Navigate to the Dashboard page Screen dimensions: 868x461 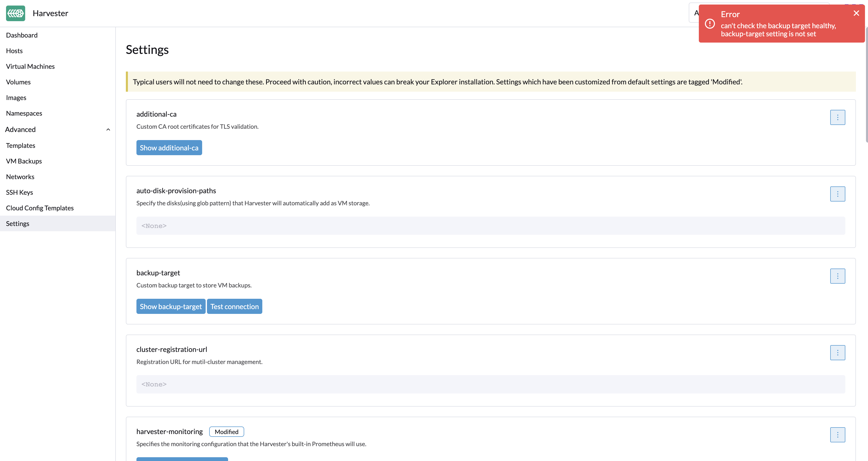point(22,35)
